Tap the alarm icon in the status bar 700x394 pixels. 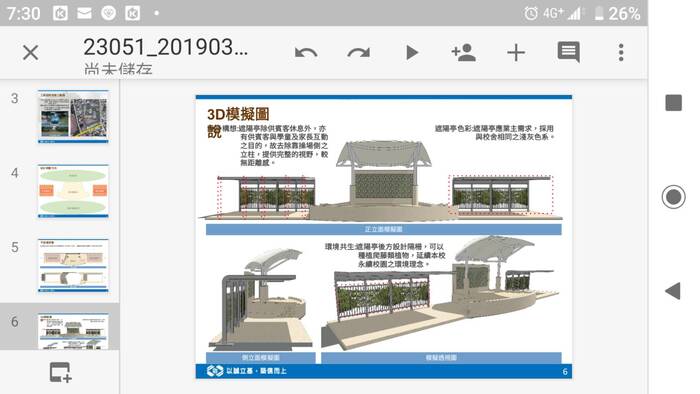(531, 13)
